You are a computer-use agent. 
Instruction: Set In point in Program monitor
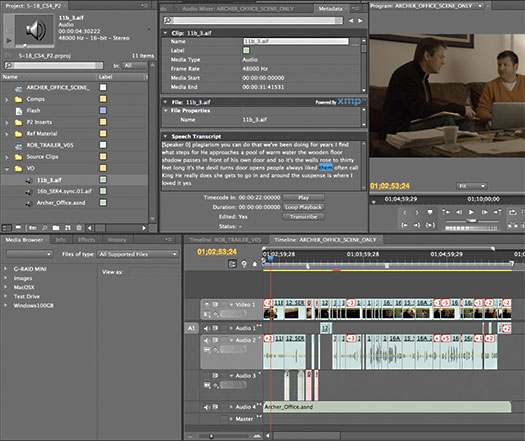[404, 213]
